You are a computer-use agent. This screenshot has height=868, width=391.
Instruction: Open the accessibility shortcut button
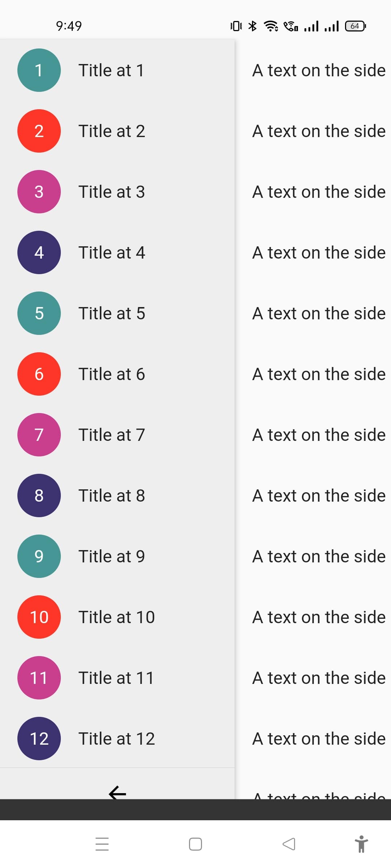tap(361, 844)
